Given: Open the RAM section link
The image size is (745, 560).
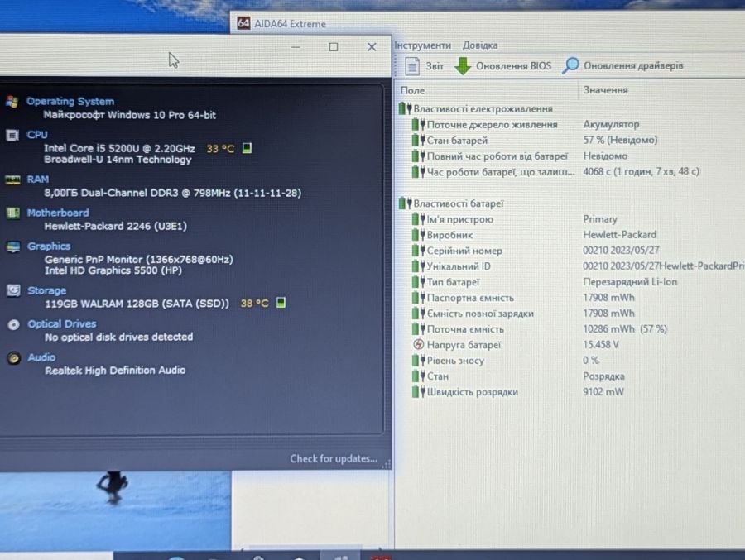Looking at the screenshot, I should [38, 179].
